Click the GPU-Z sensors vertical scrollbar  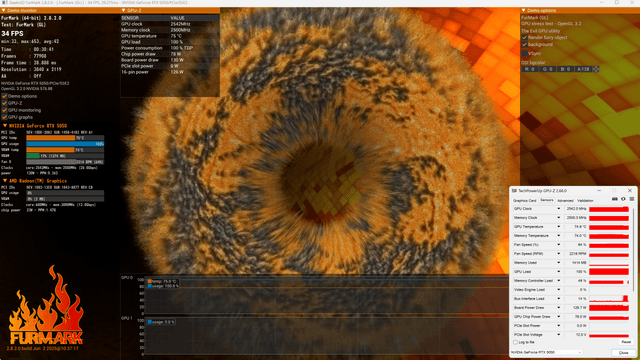[633, 249]
